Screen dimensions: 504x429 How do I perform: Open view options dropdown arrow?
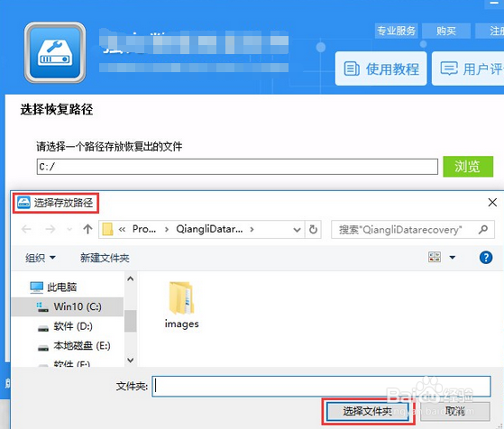(x=453, y=258)
